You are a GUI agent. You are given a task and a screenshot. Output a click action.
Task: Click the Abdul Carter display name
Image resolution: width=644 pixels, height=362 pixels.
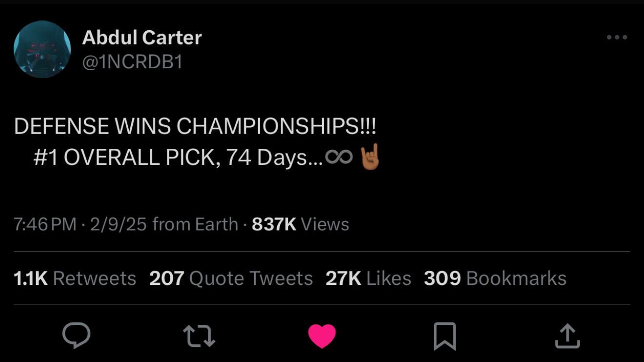pos(141,38)
